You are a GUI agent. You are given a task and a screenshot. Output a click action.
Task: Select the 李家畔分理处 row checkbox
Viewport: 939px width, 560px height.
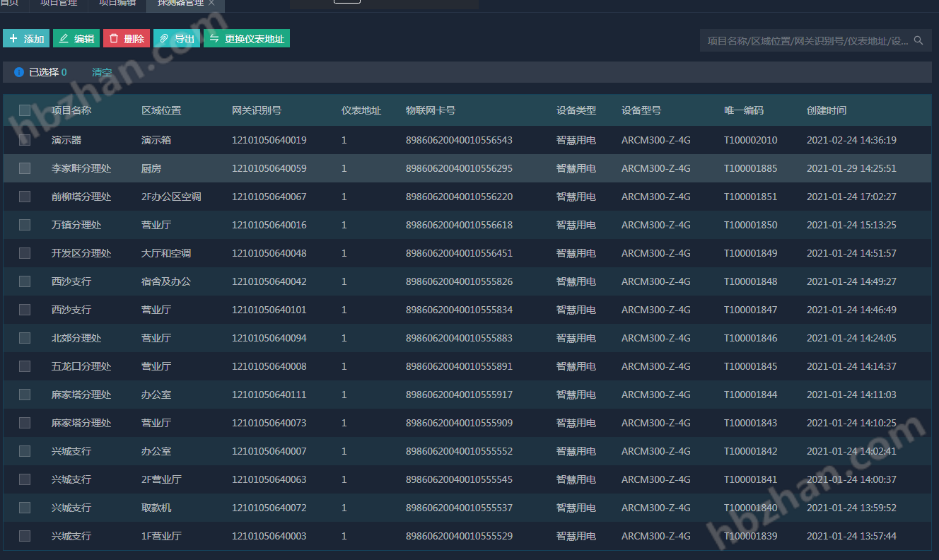click(x=25, y=168)
